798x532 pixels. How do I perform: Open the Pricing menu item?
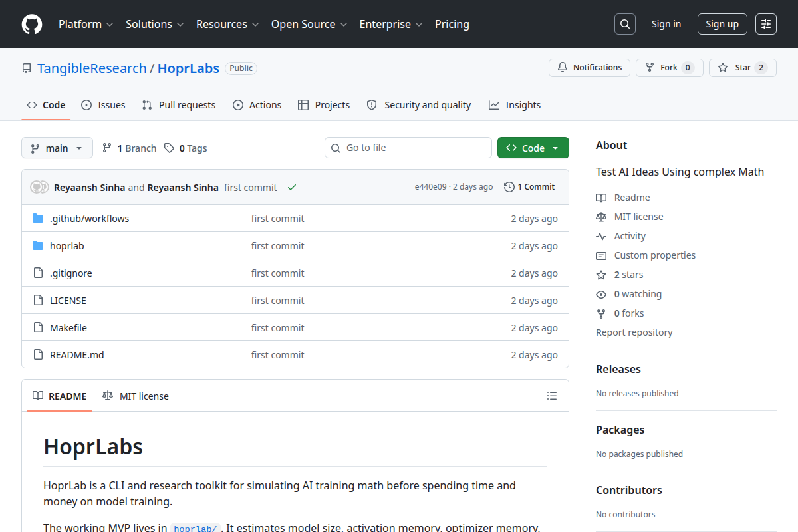(x=452, y=24)
